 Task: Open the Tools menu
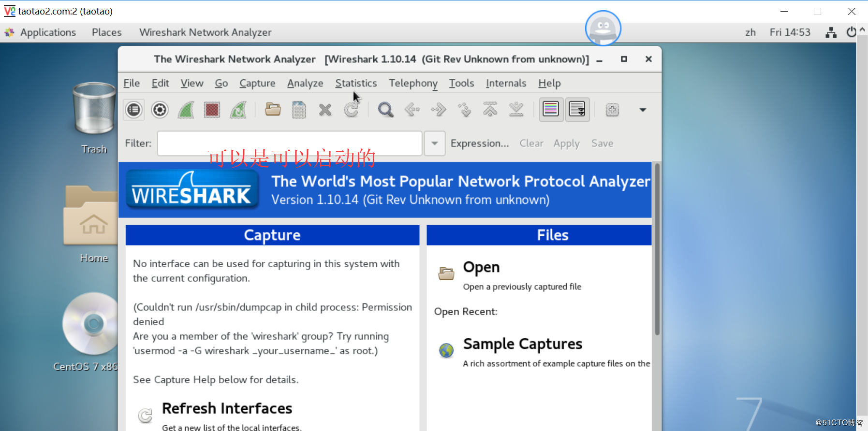(461, 83)
